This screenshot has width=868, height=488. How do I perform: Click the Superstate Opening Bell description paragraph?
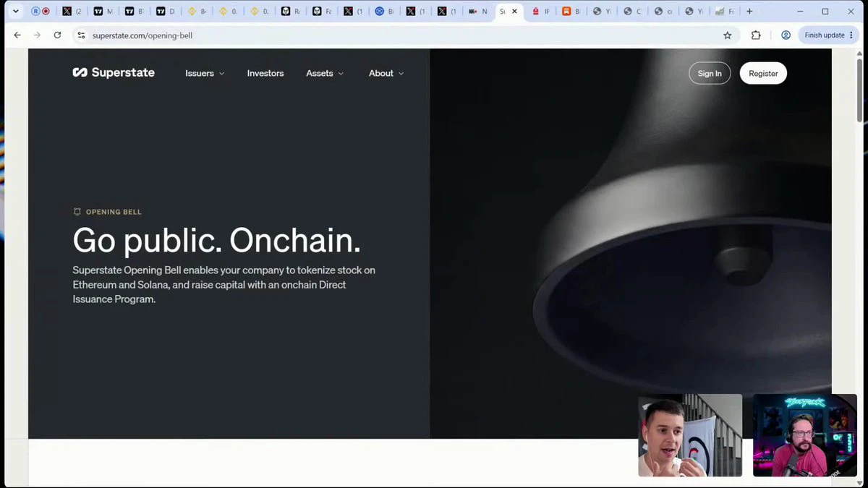click(224, 285)
